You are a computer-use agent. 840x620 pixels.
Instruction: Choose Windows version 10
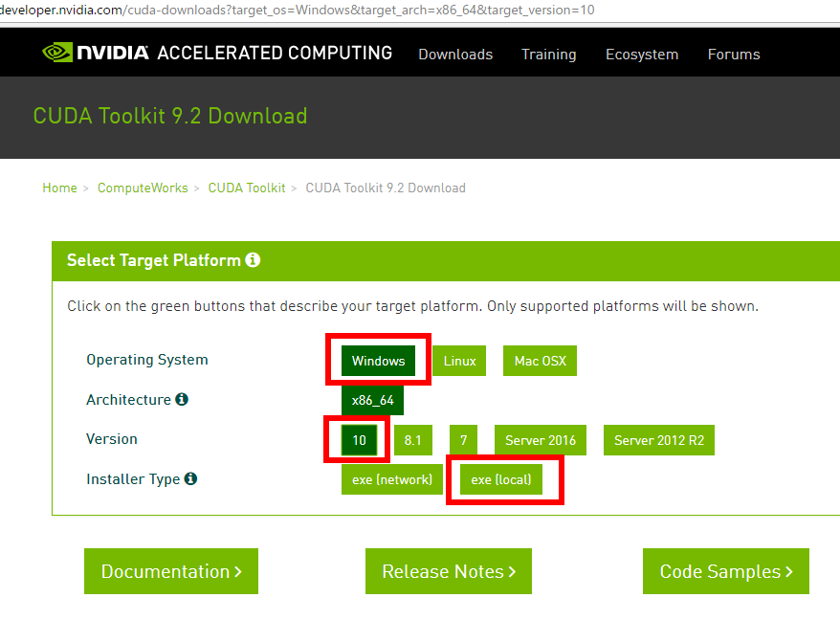click(x=359, y=440)
